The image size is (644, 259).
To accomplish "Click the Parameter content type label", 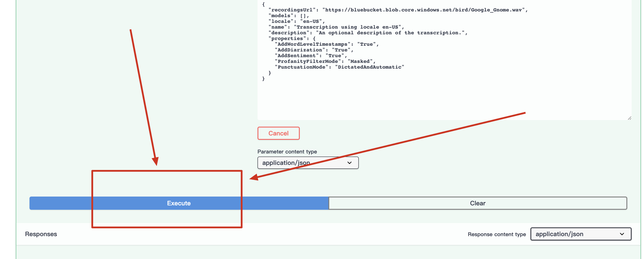I will click(287, 152).
